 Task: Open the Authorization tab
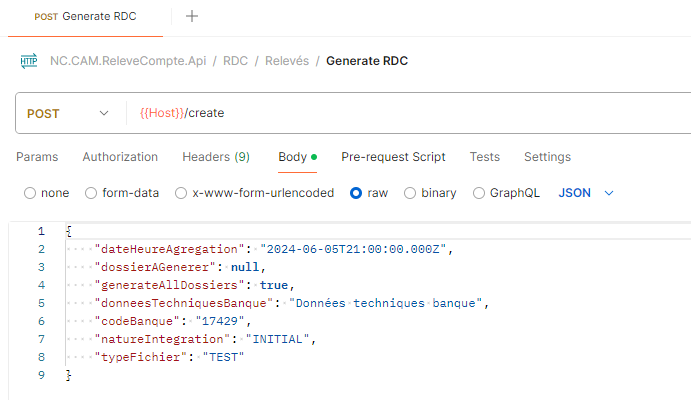120,157
